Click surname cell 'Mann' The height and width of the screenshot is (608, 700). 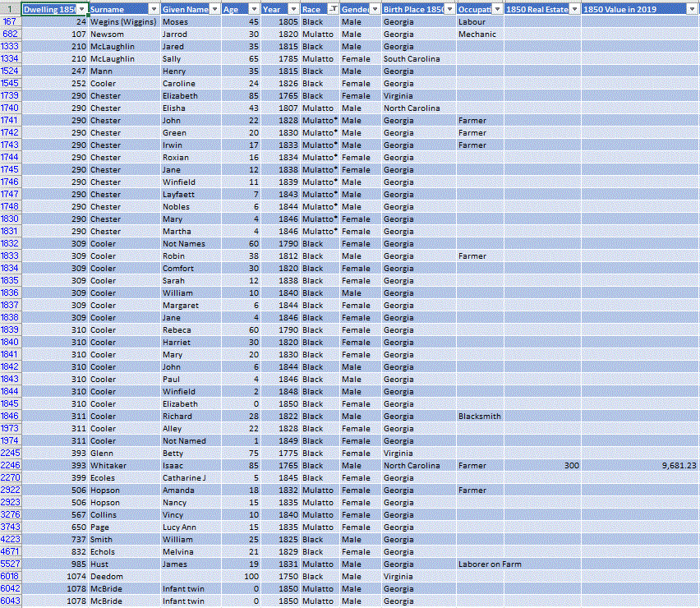[x=124, y=71]
